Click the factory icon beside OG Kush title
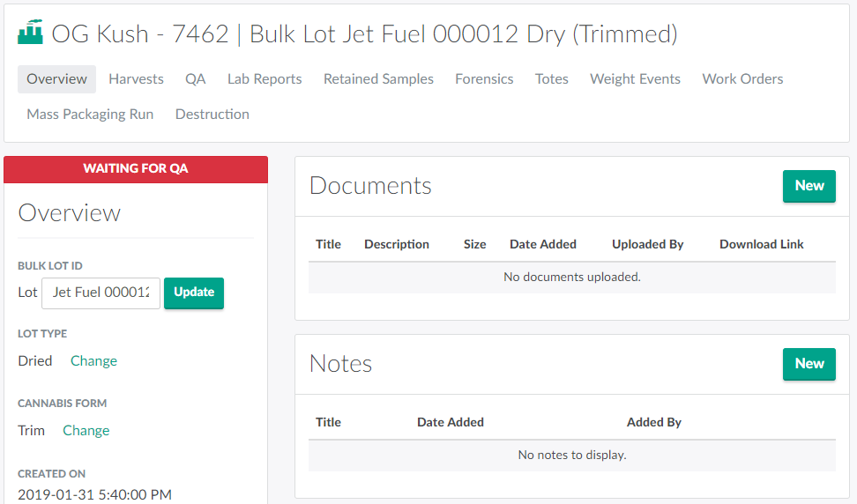 point(31,34)
